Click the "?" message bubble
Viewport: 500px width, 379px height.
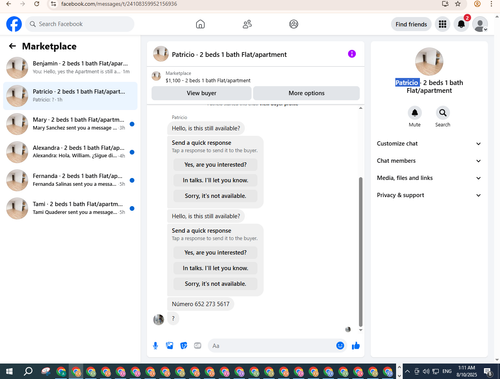pos(173,319)
